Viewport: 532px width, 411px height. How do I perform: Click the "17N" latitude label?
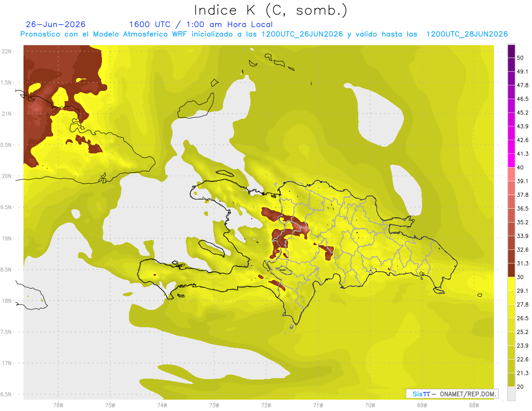pyautogui.click(x=7, y=363)
